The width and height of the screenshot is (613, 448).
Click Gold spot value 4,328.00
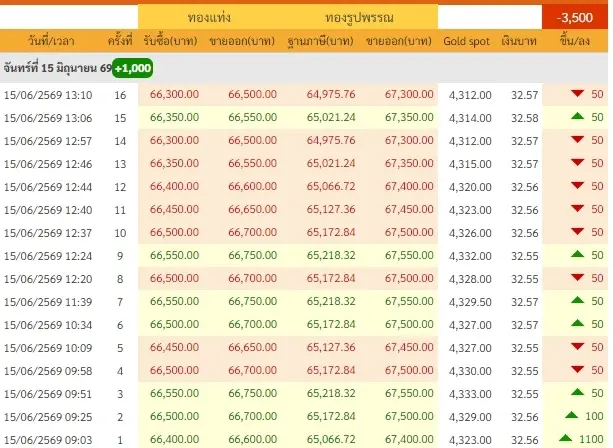coord(470,279)
